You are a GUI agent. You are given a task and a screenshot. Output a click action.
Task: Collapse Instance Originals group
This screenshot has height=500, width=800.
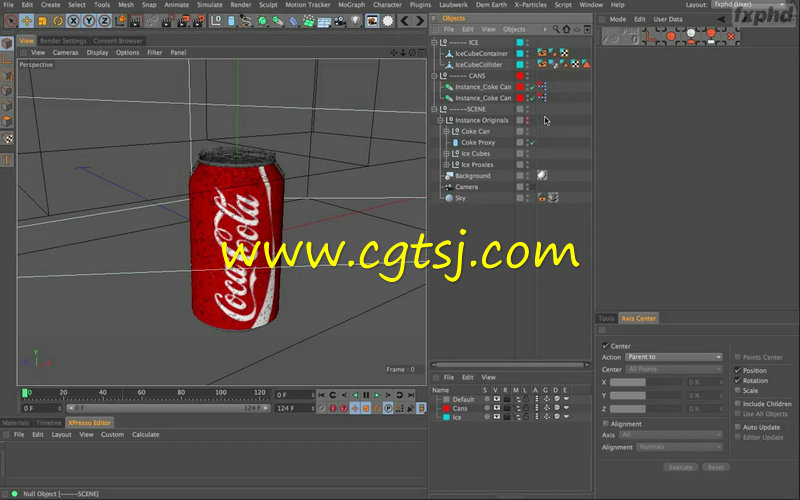click(x=440, y=120)
